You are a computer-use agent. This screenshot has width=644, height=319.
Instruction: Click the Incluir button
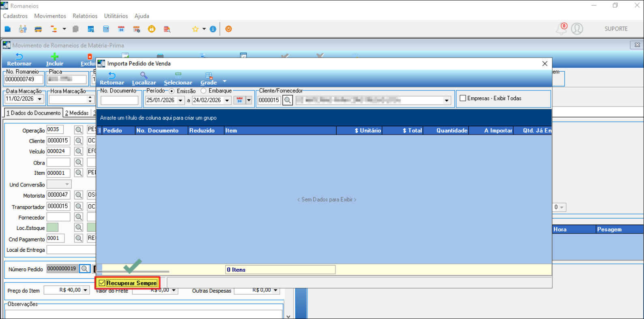[x=55, y=60]
